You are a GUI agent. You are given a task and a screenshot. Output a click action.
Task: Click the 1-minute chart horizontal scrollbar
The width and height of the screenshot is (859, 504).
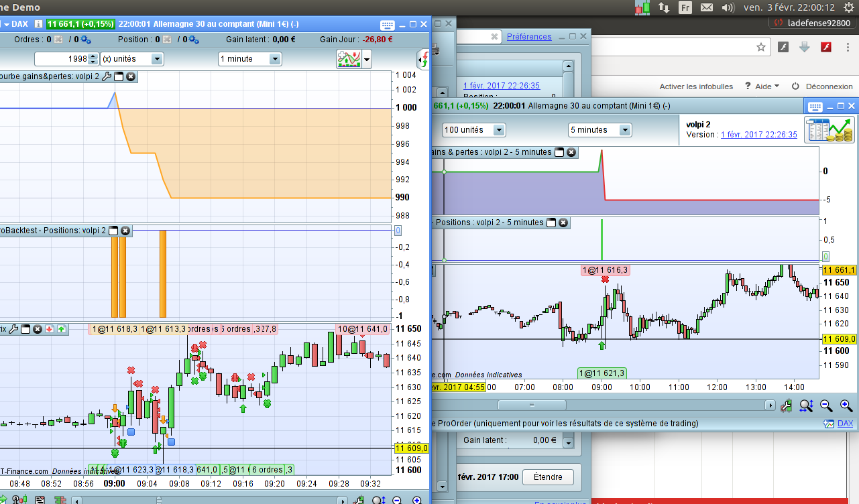coord(211,500)
